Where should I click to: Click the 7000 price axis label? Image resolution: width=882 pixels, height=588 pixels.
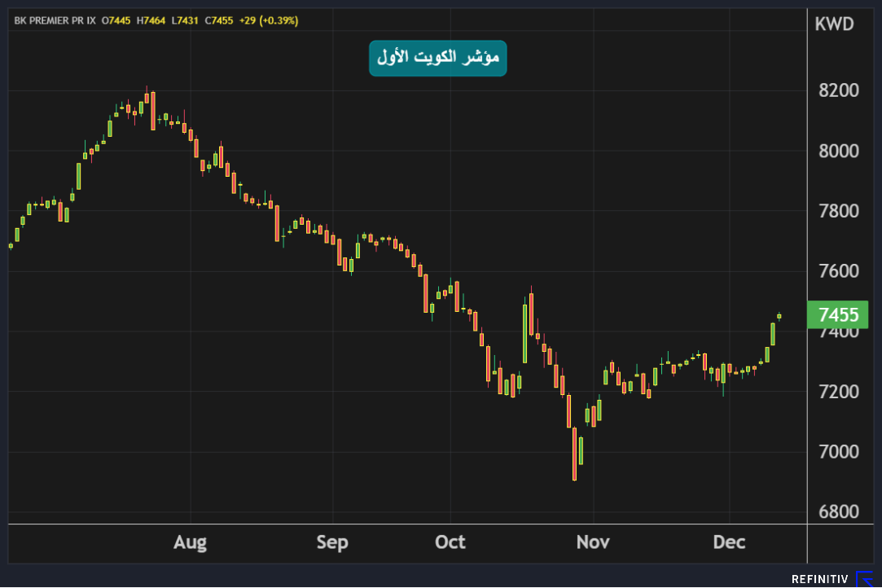(838, 452)
